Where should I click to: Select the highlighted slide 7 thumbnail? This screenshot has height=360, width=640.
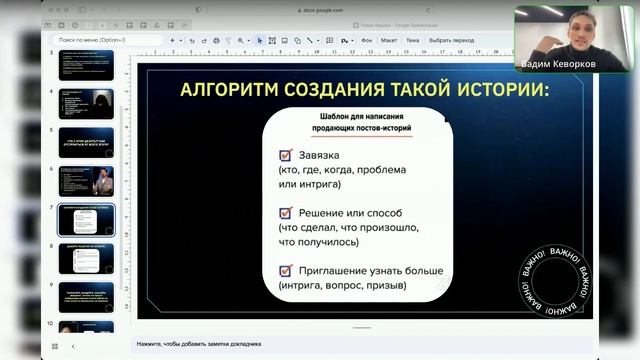pos(86,220)
